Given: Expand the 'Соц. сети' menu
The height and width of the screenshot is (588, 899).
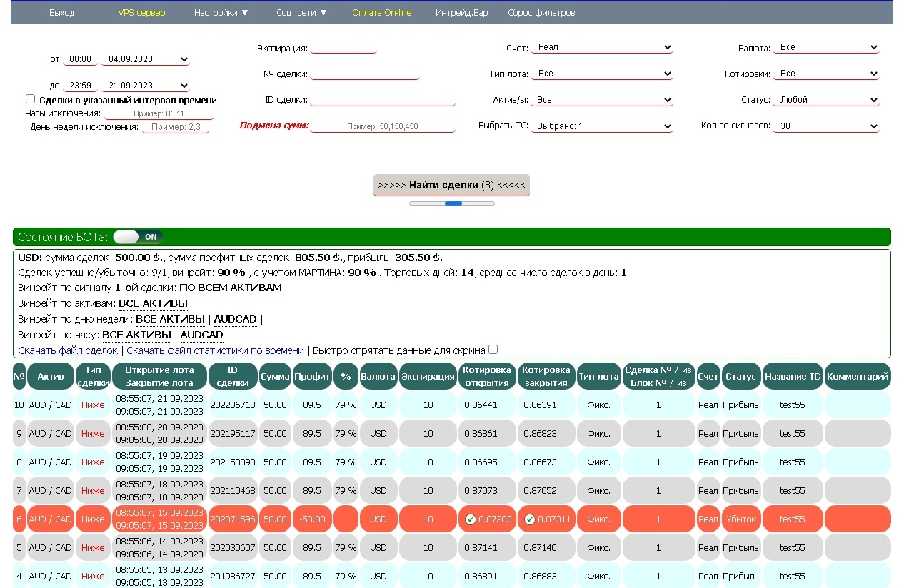Looking at the screenshot, I should pos(301,13).
